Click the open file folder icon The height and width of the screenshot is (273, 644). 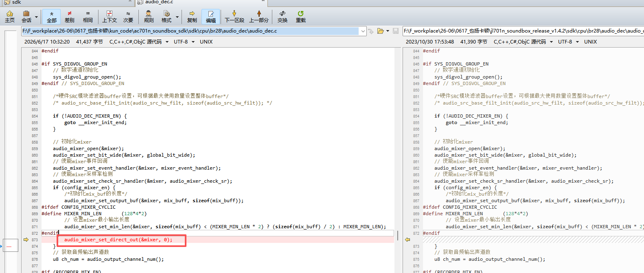click(380, 31)
